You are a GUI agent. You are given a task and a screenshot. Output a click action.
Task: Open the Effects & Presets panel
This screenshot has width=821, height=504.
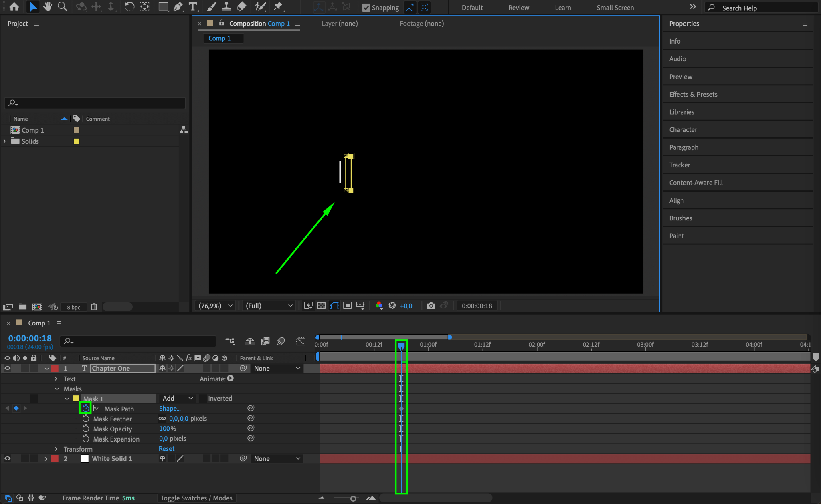pos(693,94)
